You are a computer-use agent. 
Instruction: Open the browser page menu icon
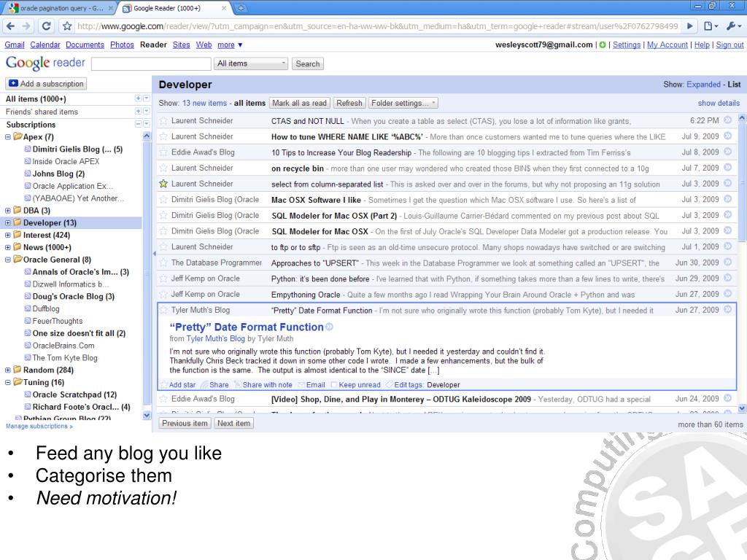(x=711, y=26)
